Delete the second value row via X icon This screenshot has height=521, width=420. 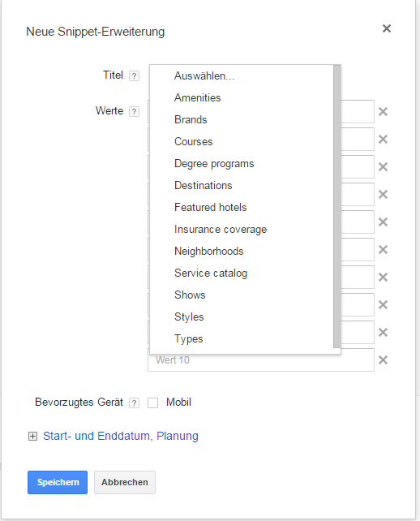click(x=384, y=140)
